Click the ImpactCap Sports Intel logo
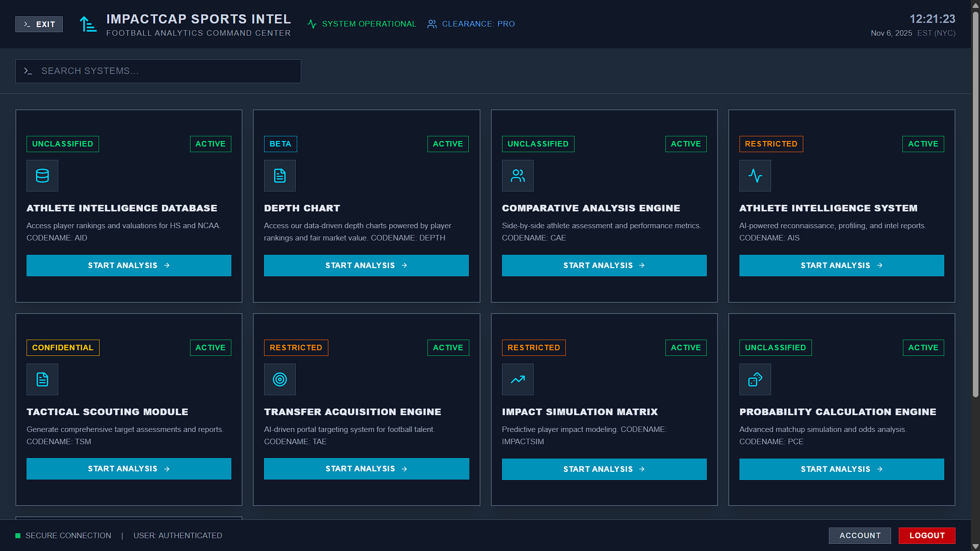This screenshot has width=980, height=551. pyautogui.click(x=88, y=23)
